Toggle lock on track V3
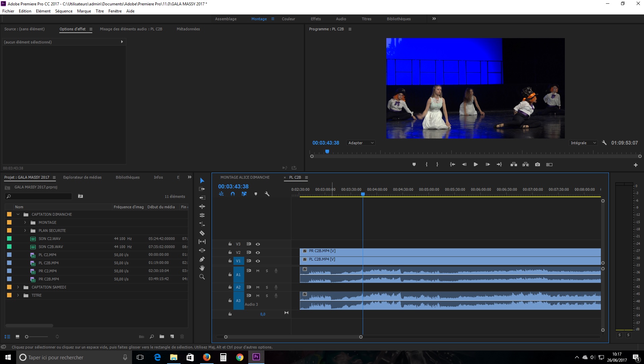 pos(230,244)
